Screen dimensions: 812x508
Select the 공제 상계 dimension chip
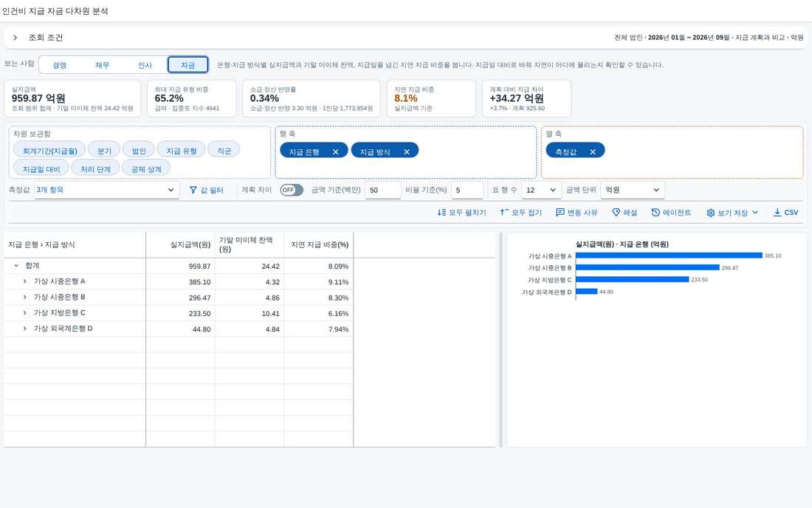coord(146,169)
